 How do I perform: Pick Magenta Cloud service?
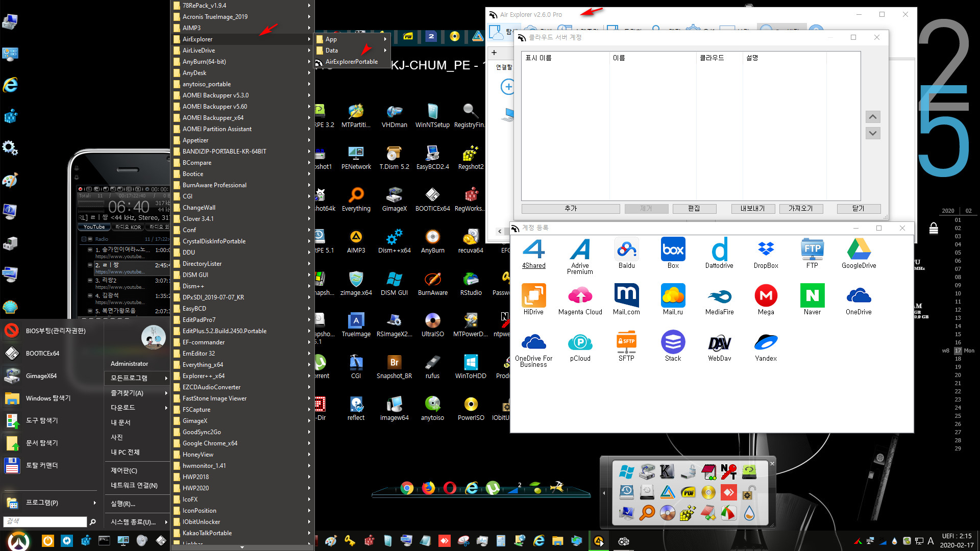(x=580, y=300)
